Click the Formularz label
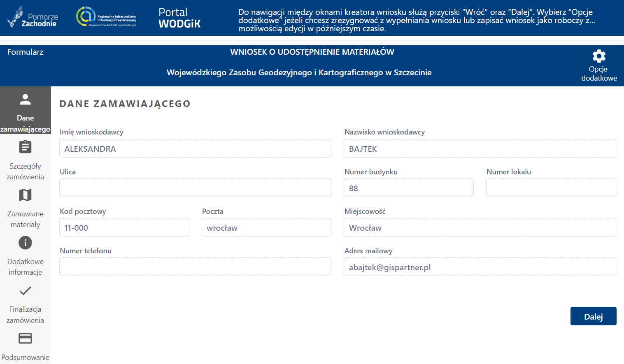The width and height of the screenshot is (624, 364). 25,52
